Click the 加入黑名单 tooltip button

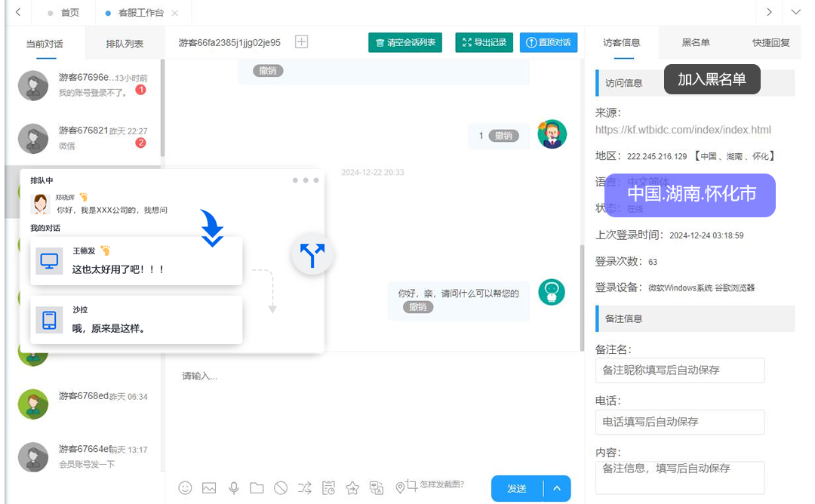coord(712,79)
